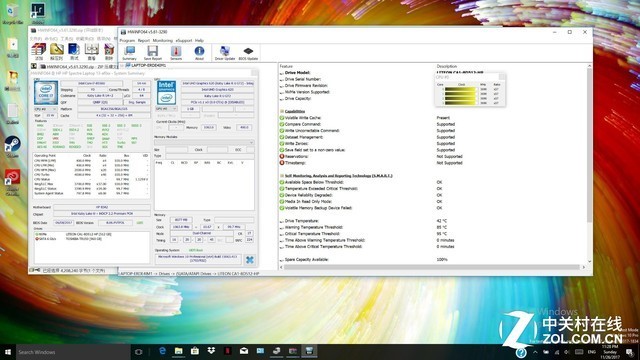Screen dimensions: 640x360
Task: Open File Explorer from the taskbar
Action: click(178, 351)
